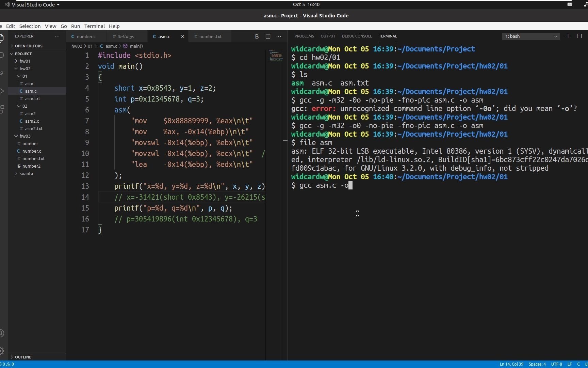Open the Accounts icon in the activity bar
Viewport: 588px width, 368px height.
(2, 333)
